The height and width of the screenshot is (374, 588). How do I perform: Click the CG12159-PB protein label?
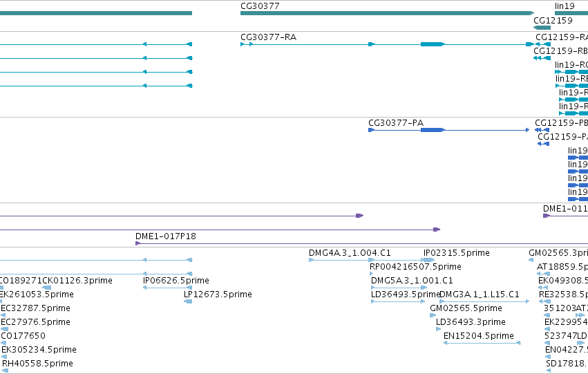pos(561,123)
